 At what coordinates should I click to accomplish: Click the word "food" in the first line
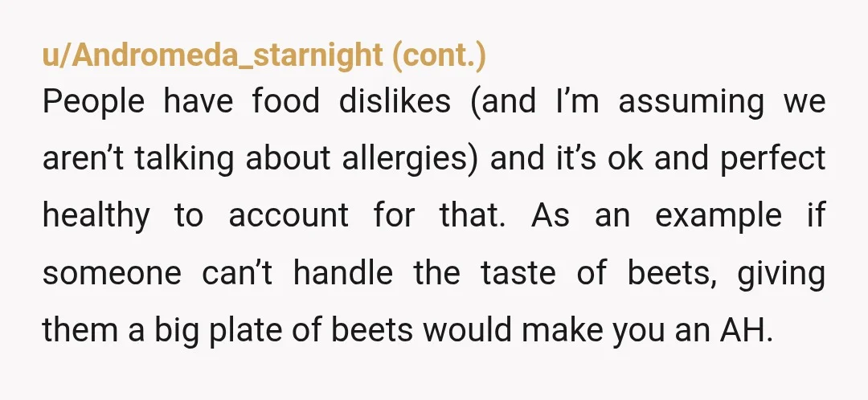285,101
